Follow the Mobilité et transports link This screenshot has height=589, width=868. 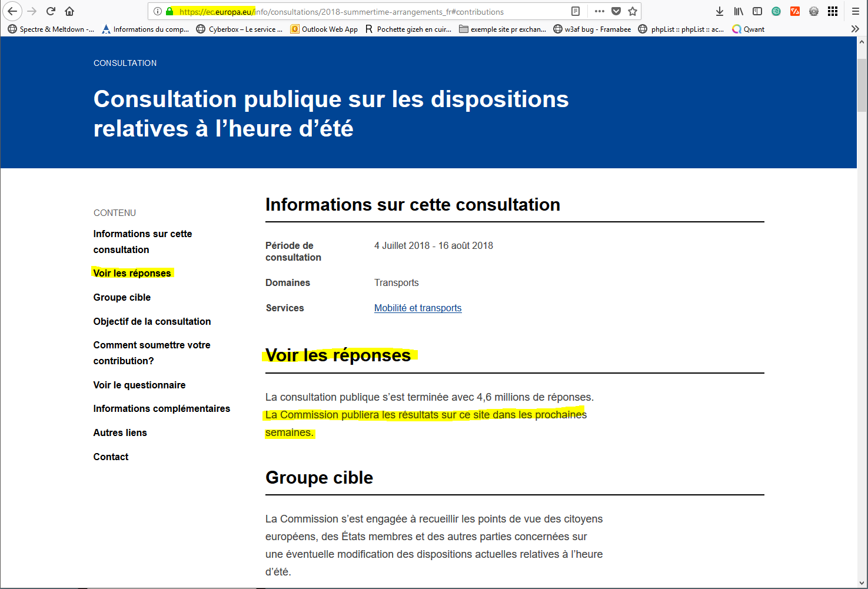click(417, 308)
